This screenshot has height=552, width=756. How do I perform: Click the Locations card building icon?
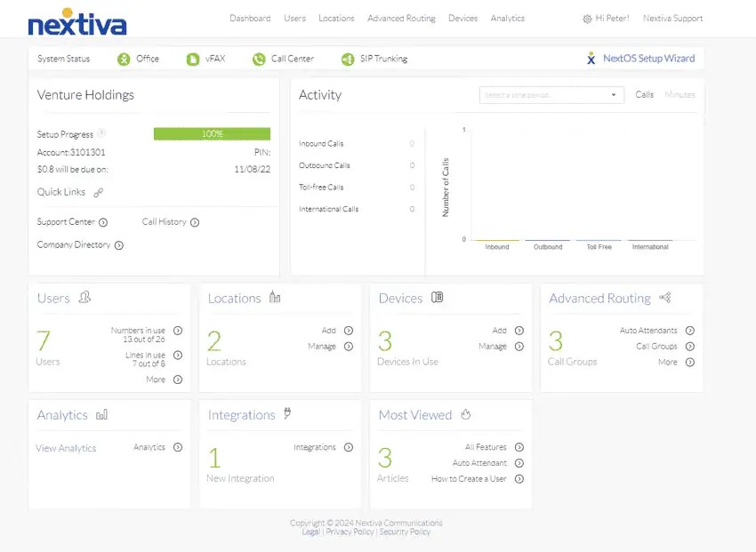click(x=275, y=297)
